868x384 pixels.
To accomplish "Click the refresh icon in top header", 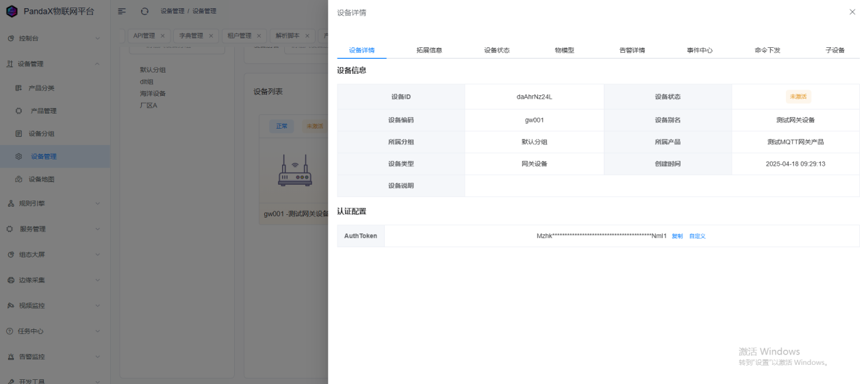I will coord(144,11).
